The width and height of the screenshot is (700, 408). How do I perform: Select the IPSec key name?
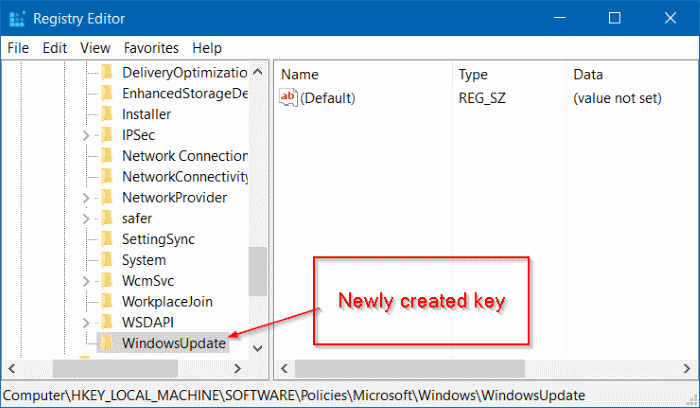tap(138, 135)
